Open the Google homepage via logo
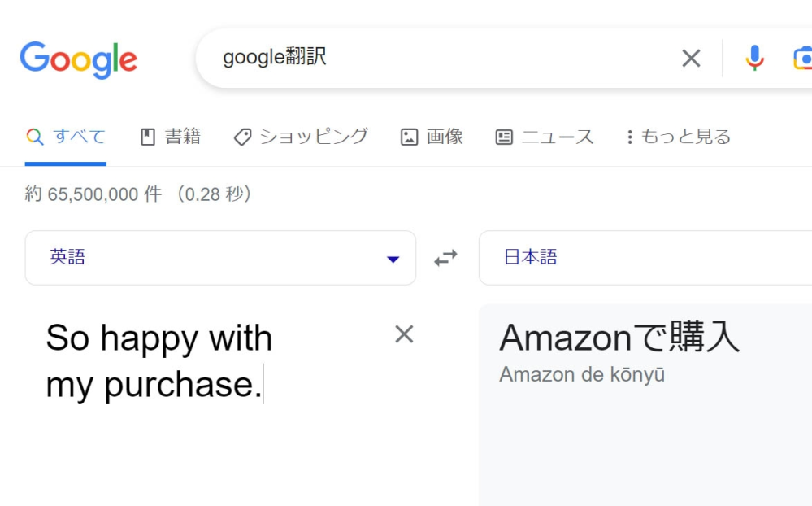 [x=78, y=58]
